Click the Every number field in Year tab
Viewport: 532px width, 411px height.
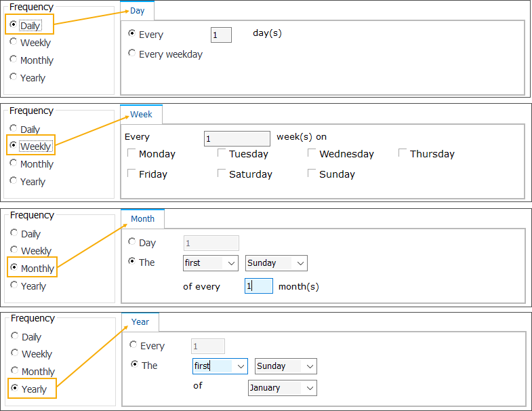tap(208, 347)
